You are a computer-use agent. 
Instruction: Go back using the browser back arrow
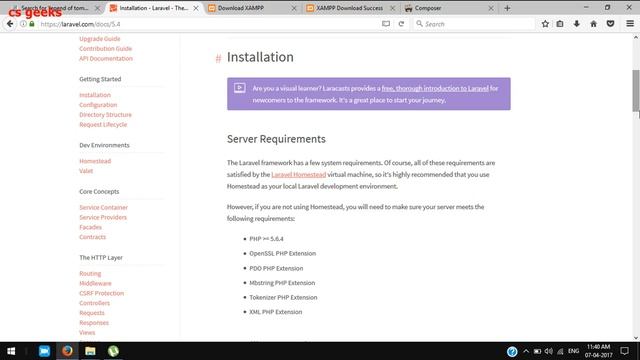click(10, 24)
